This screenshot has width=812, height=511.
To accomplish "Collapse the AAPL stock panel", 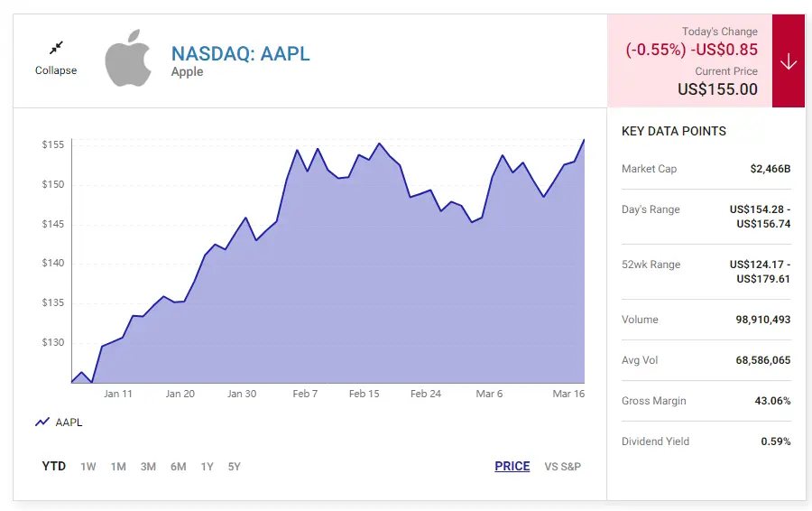I will tap(56, 70).
